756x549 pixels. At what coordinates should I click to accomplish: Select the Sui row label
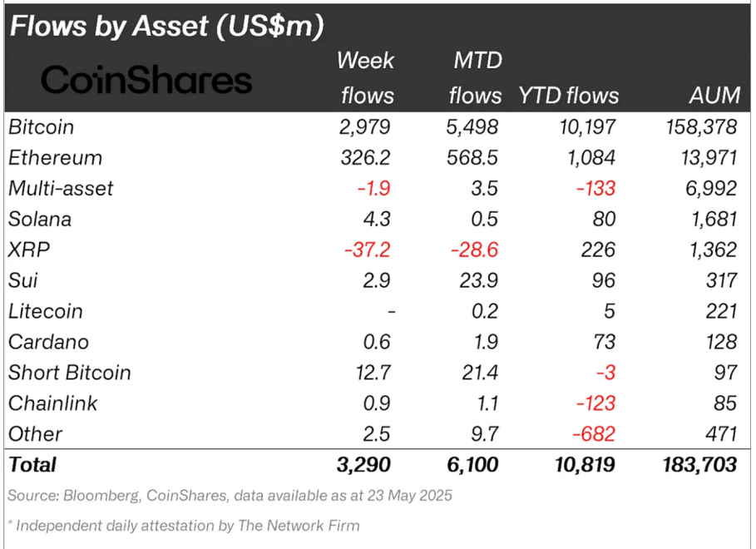point(22,281)
